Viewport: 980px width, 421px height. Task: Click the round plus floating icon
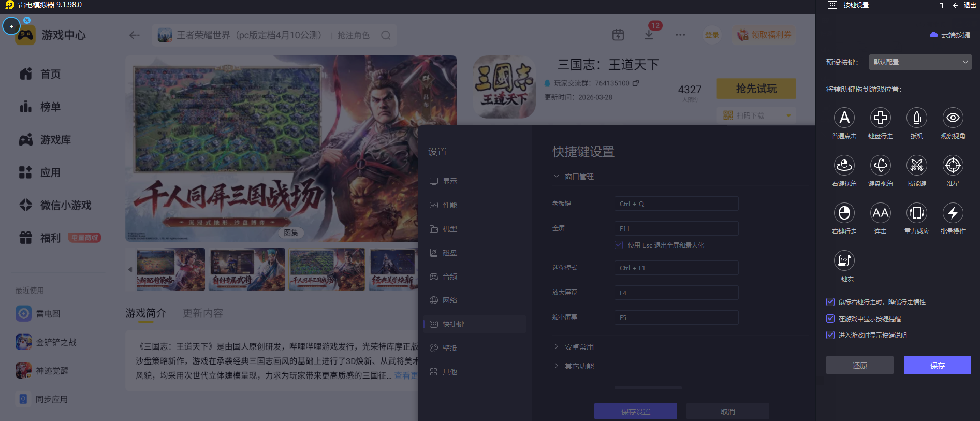click(11, 26)
